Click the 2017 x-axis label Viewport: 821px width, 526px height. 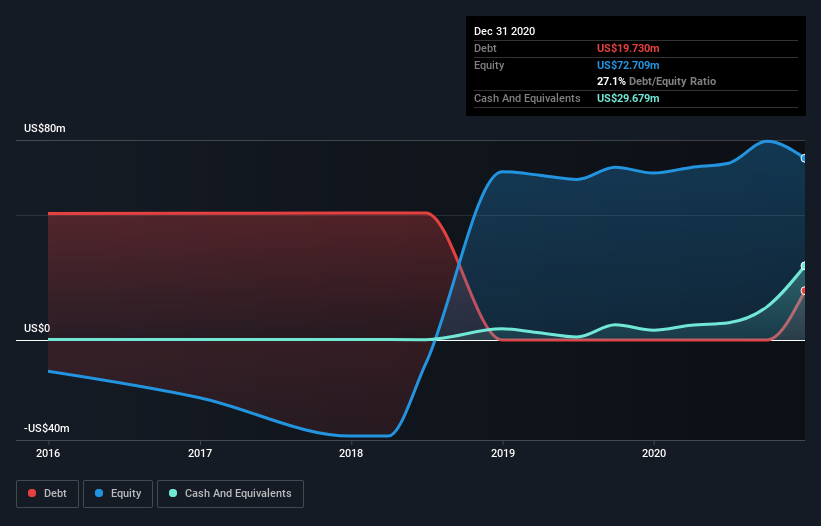coord(200,453)
